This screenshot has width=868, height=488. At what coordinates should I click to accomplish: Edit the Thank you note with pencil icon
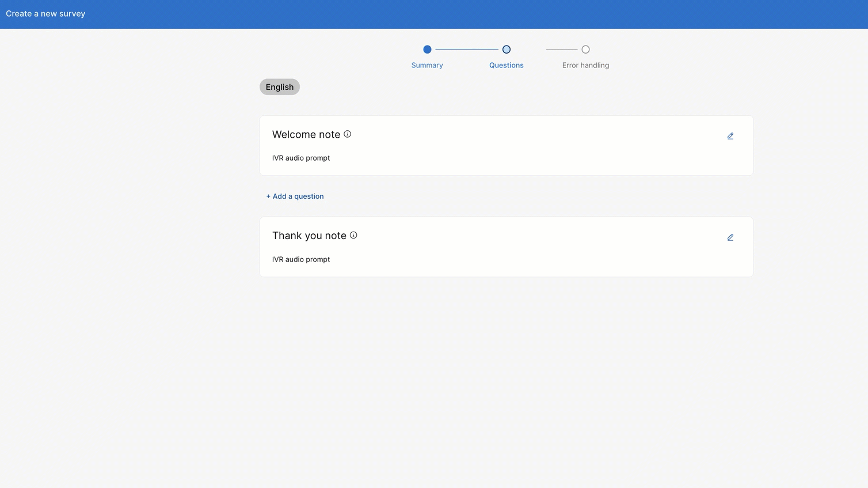tap(730, 237)
